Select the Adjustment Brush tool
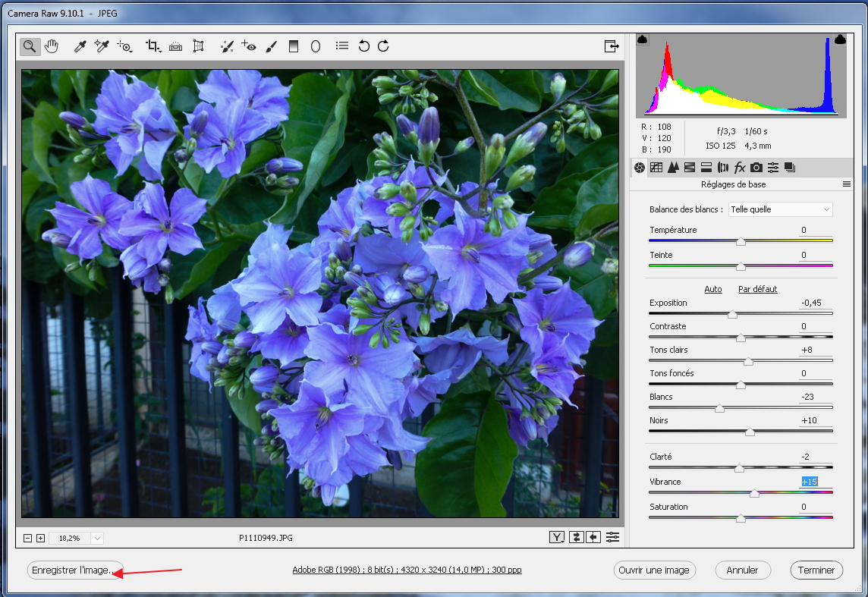868x597 pixels. tap(271, 46)
